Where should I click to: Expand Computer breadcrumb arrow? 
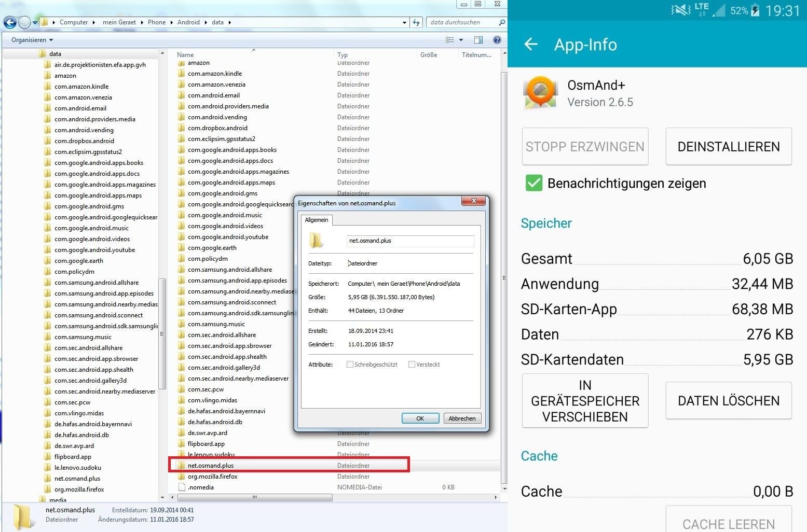point(94,22)
